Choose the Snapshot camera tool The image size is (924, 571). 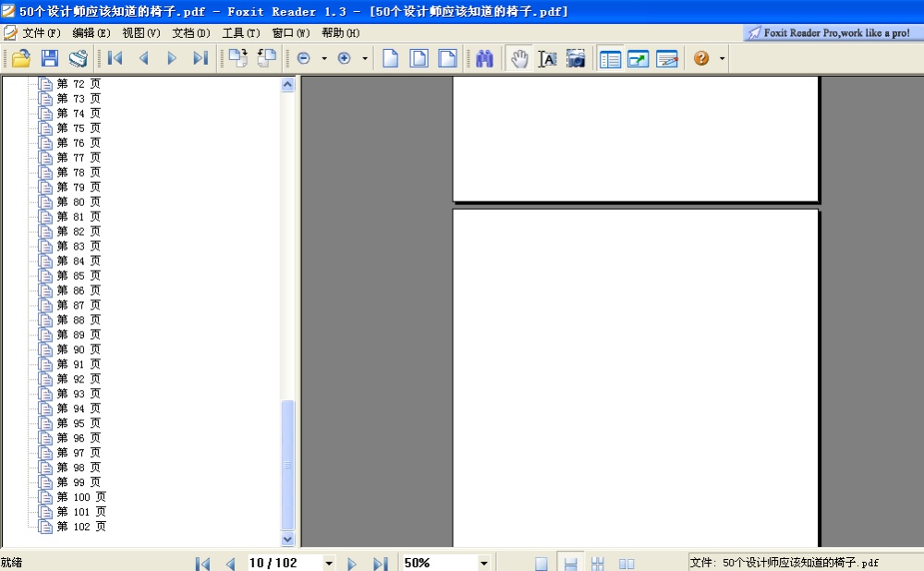tap(576, 58)
